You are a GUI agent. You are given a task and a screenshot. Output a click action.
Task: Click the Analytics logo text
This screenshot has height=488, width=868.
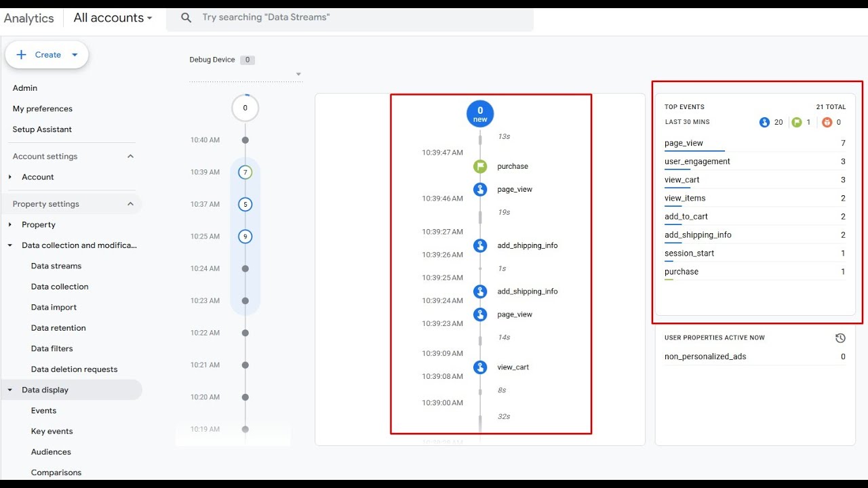pyautogui.click(x=28, y=18)
